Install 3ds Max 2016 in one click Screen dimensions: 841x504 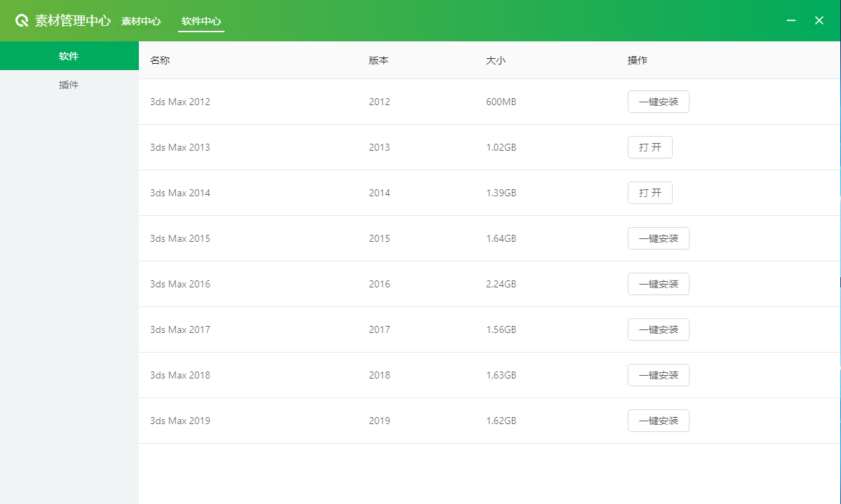(x=658, y=284)
